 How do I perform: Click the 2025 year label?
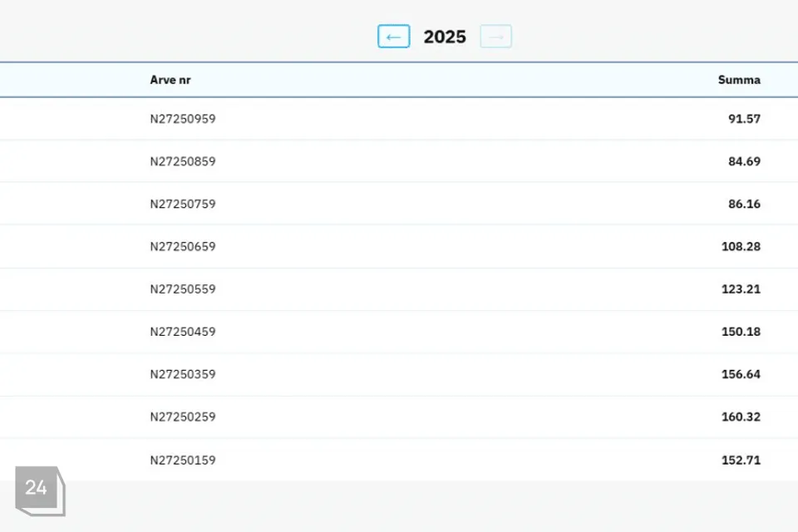pyautogui.click(x=445, y=37)
